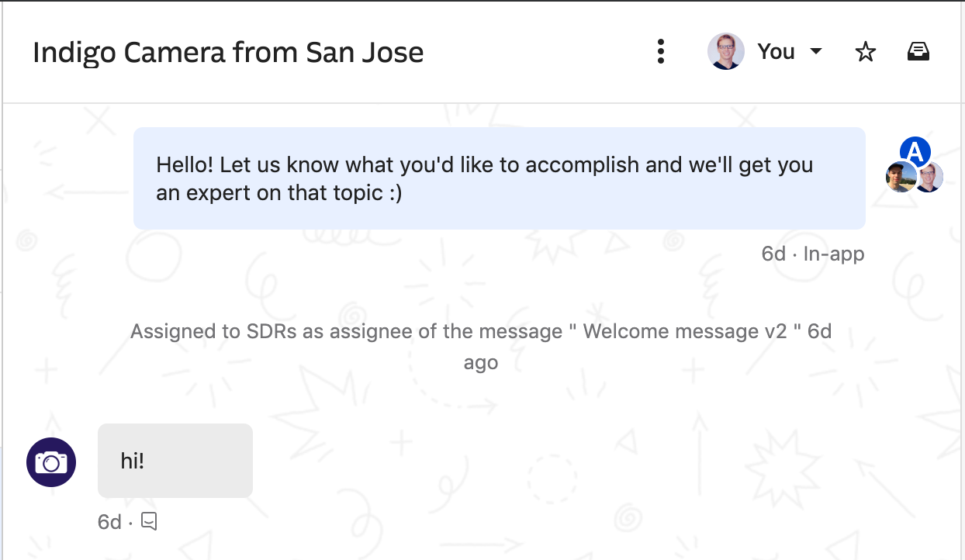Click the "6d · In-app" timestamp

813,254
